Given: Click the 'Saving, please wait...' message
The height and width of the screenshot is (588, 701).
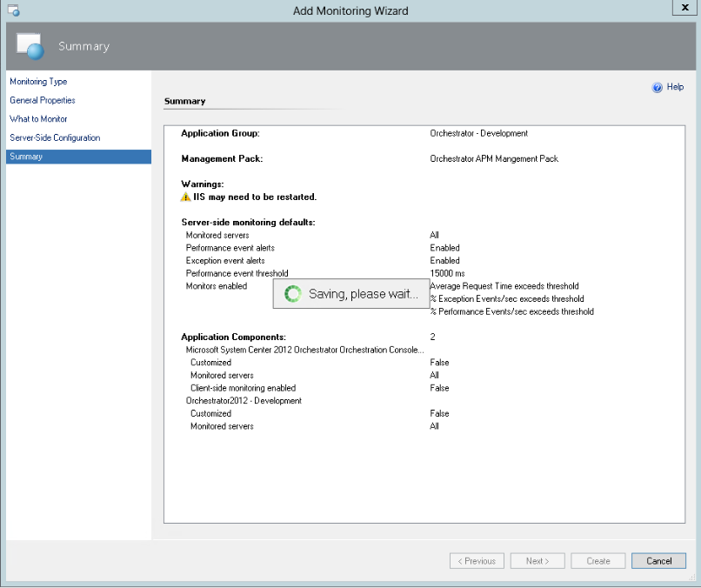Looking at the screenshot, I should tap(364, 294).
